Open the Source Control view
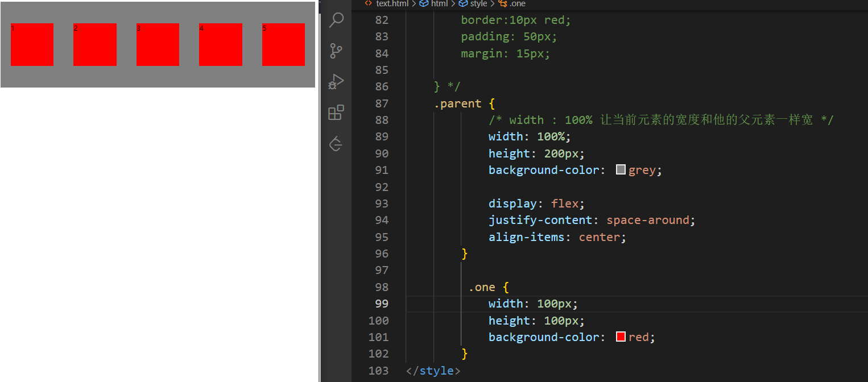The width and height of the screenshot is (868, 382). (x=336, y=51)
